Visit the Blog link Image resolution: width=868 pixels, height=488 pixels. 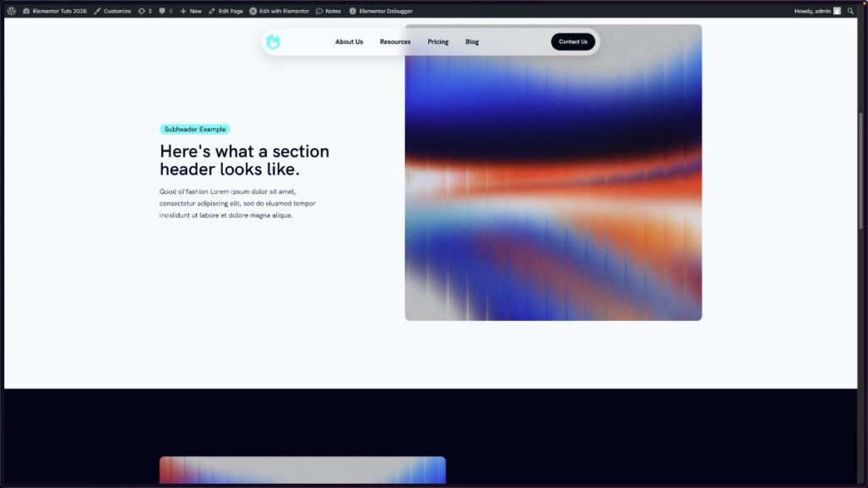coord(472,42)
